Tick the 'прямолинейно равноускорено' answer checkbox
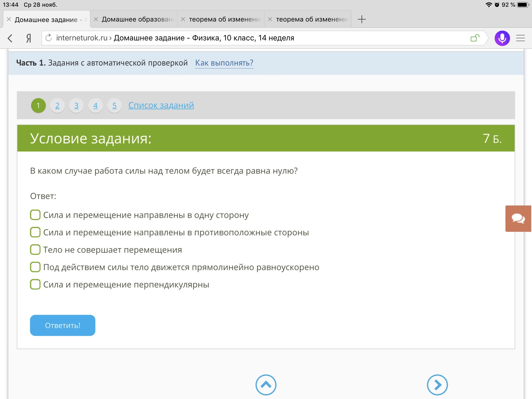The width and height of the screenshot is (532, 399). point(35,267)
